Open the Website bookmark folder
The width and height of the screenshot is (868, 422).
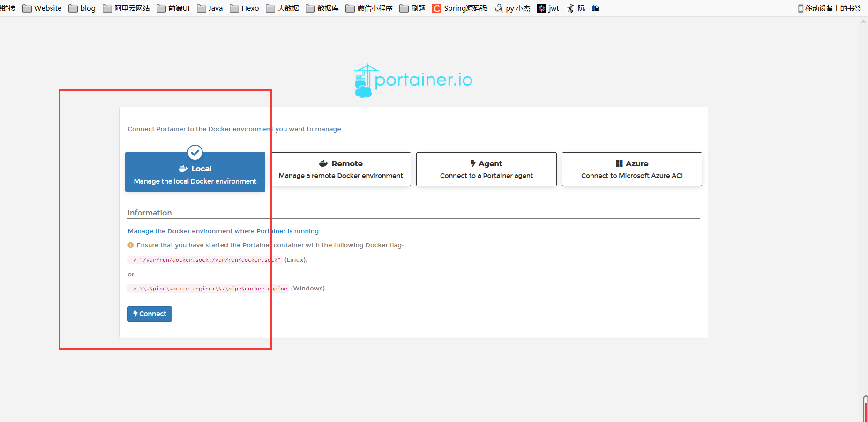[42, 8]
